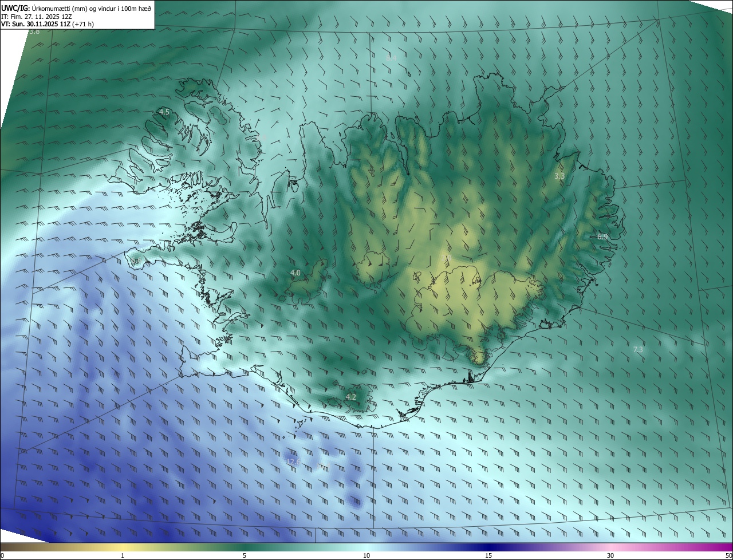The height and width of the screenshot is (560, 733).
Task: Click the '4.2' value label on the map
Action: [x=351, y=397]
